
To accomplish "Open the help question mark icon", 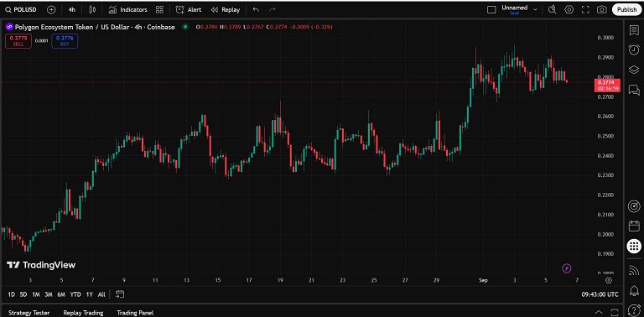I will [634, 309].
